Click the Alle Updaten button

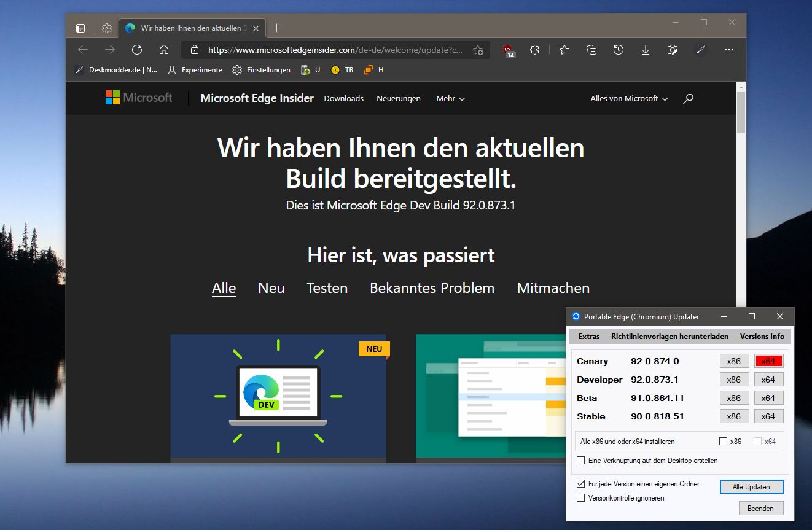(751, 486)
